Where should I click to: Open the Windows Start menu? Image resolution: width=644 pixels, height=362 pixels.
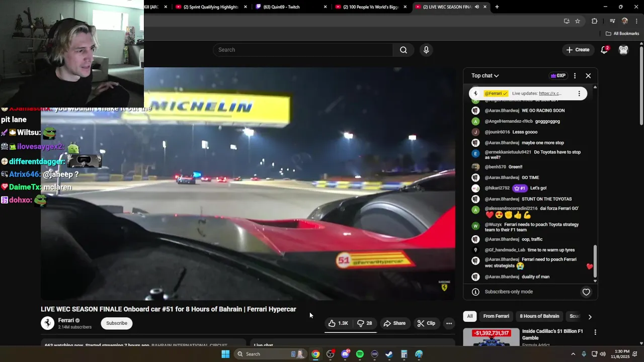[225, 354]
